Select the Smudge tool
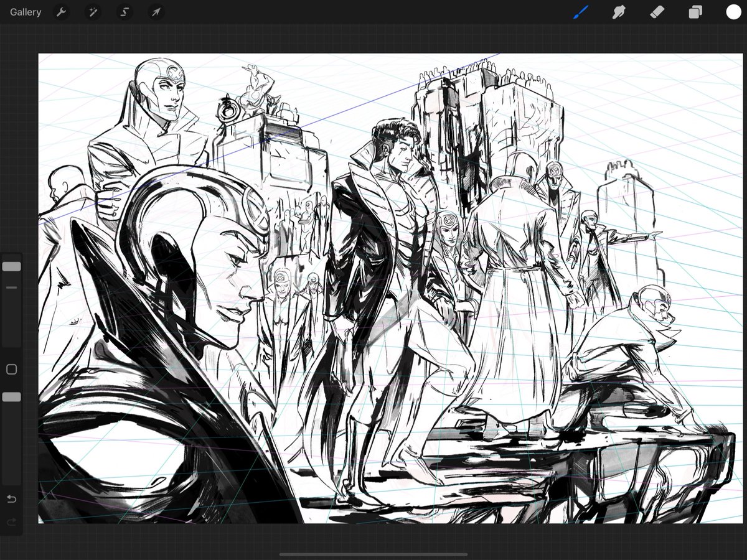747x560 pixels. coord(619,12)
